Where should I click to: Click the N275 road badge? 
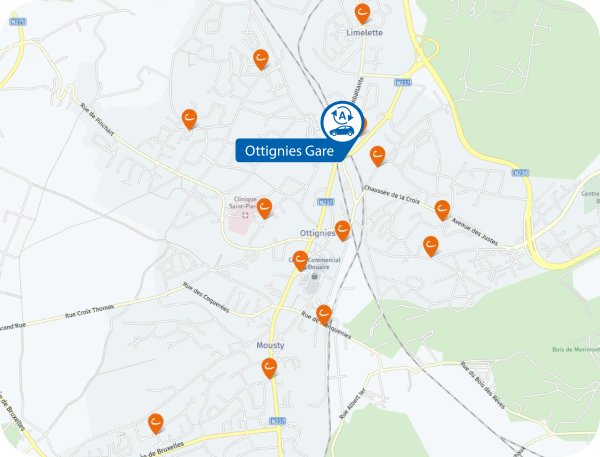(x=18, y=22)
